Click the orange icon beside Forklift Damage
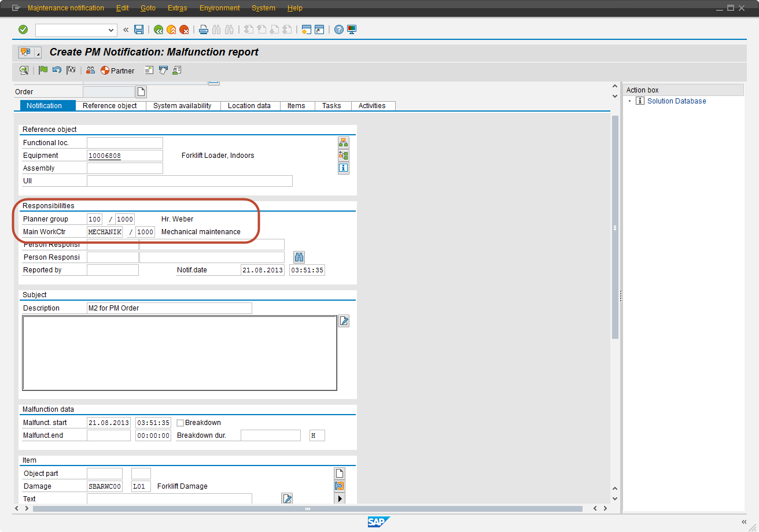Viewport: 759px width, 532px height. 340,486
